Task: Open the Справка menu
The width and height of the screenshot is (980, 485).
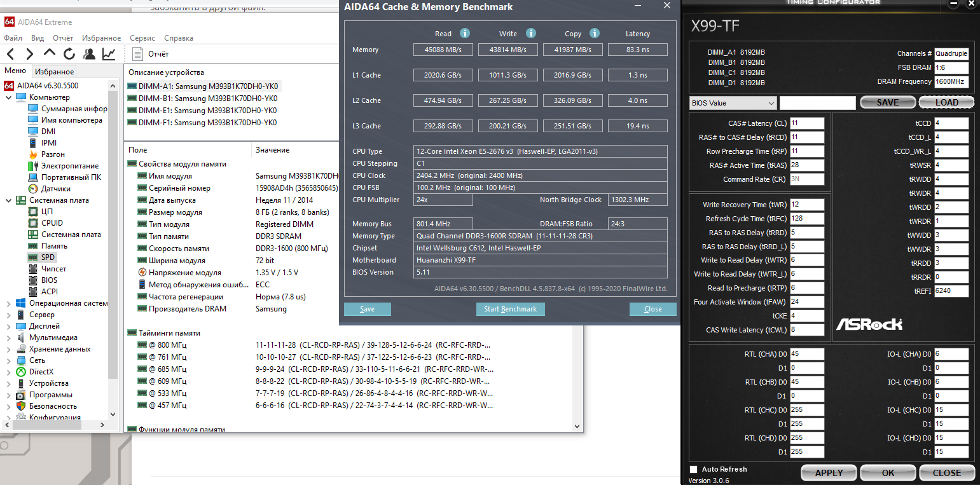Action: [x=179, y=38]
